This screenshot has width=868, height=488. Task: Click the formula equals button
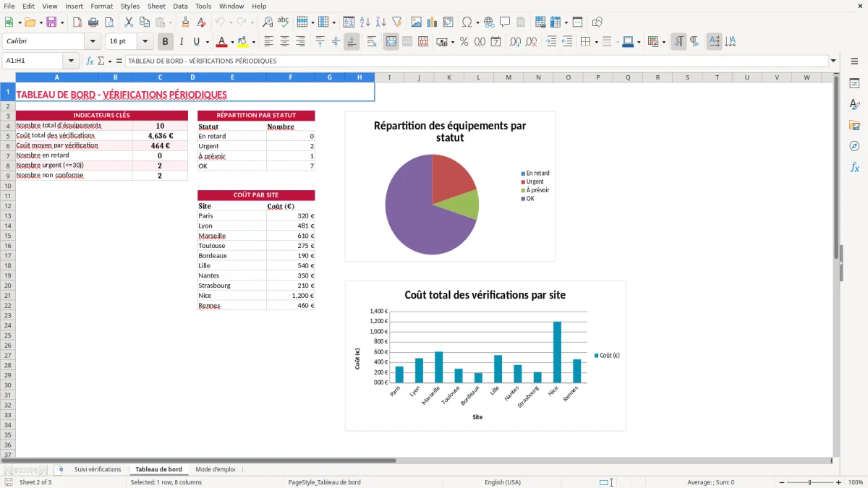click(119, 61)
